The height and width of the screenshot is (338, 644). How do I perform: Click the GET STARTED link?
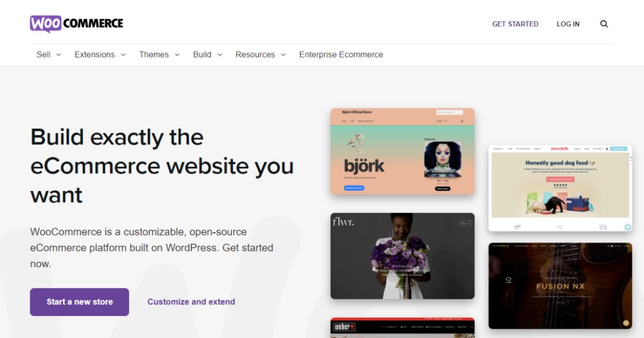coord(515,24)
